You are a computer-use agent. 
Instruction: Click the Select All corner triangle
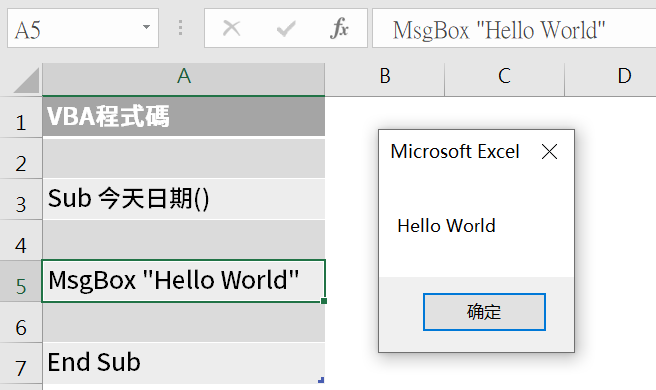pos(26,80)
